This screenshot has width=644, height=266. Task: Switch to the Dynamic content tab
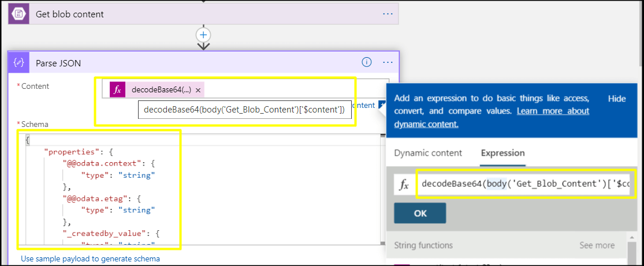click(428, 153)
